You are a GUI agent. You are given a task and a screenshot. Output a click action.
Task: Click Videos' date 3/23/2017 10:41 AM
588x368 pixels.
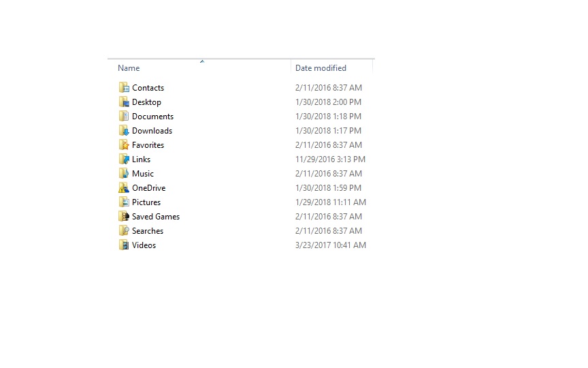[x=331, y=245]
